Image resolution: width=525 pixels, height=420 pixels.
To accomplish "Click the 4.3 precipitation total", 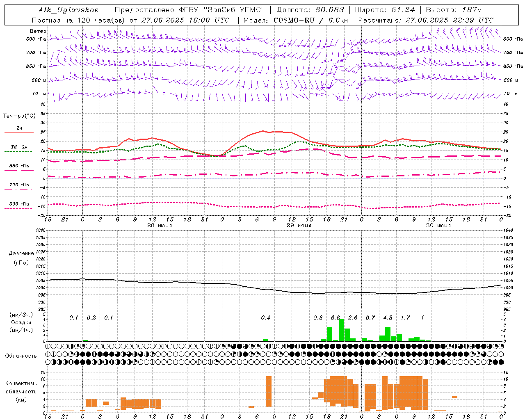I will (388, 318).
